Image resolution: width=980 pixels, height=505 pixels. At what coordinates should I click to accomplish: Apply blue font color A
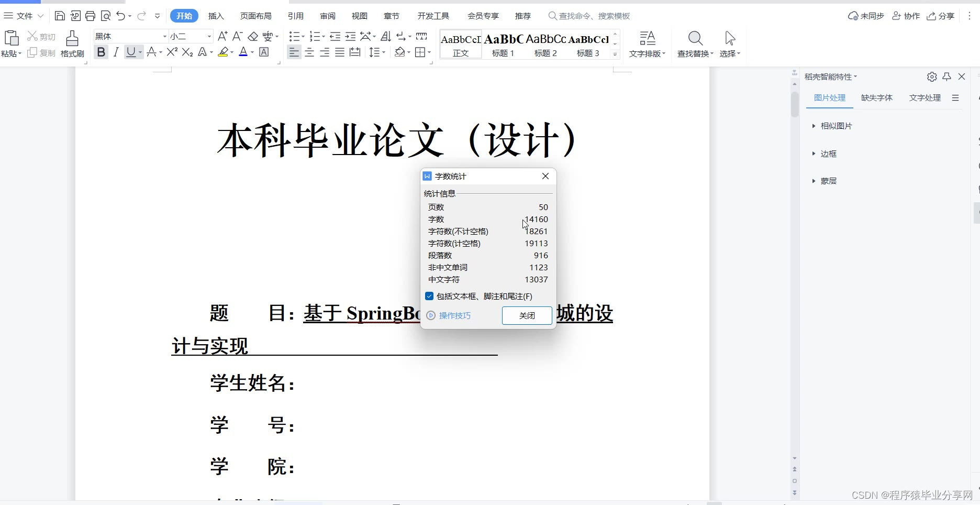click(243, 52)
